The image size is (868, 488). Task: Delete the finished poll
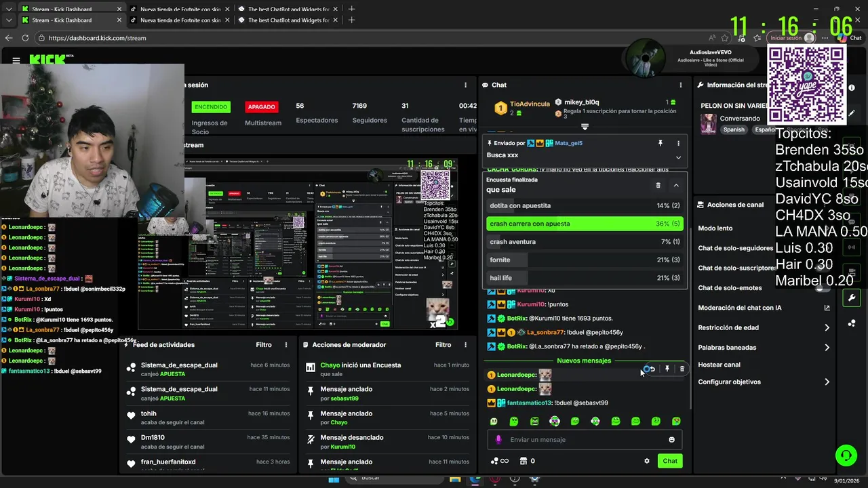[x=658, y=185]
